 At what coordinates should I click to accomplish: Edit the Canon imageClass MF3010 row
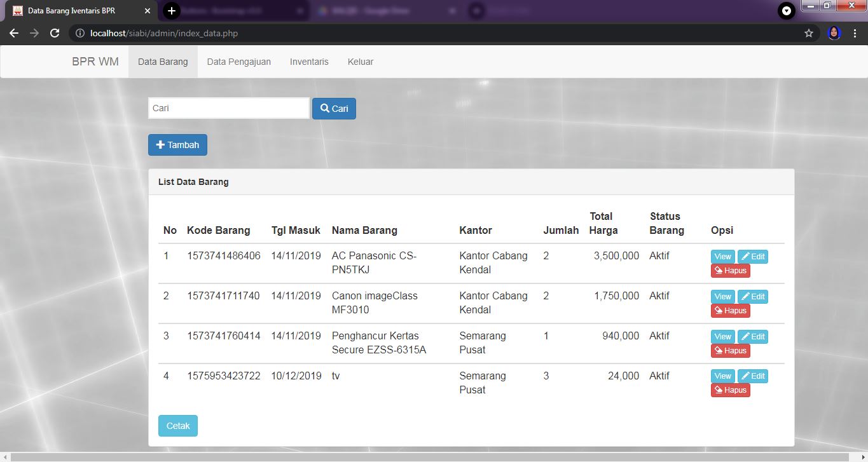point(753,297)
